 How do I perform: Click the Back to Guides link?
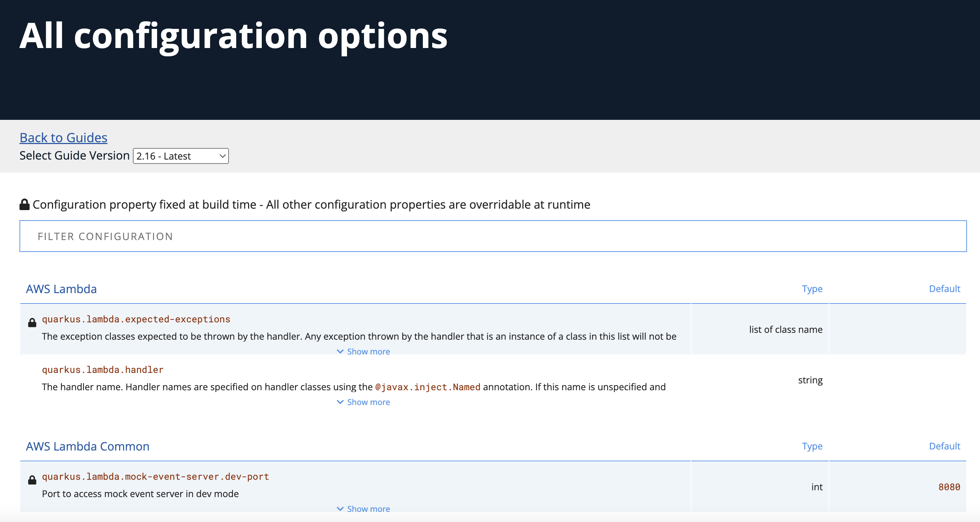point(64,137)
